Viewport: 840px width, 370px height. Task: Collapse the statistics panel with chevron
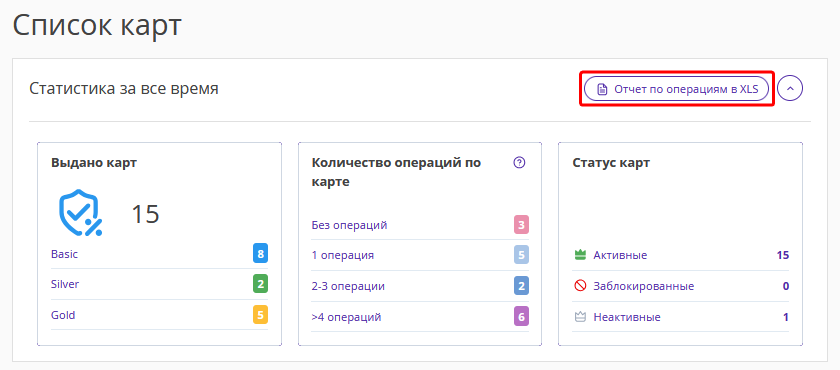[790, 89]
